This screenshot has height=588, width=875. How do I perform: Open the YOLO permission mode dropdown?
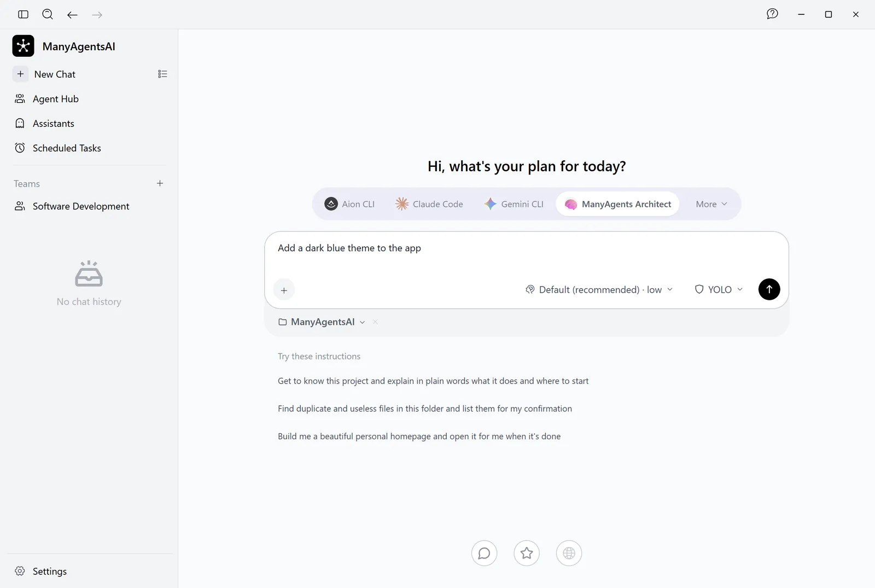coord(719,289)
